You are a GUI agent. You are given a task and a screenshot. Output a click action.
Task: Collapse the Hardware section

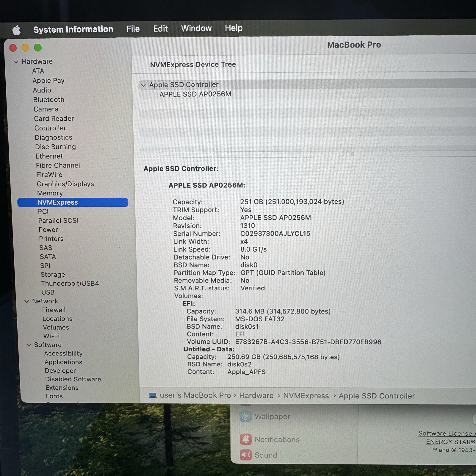(x=16, y=62)
